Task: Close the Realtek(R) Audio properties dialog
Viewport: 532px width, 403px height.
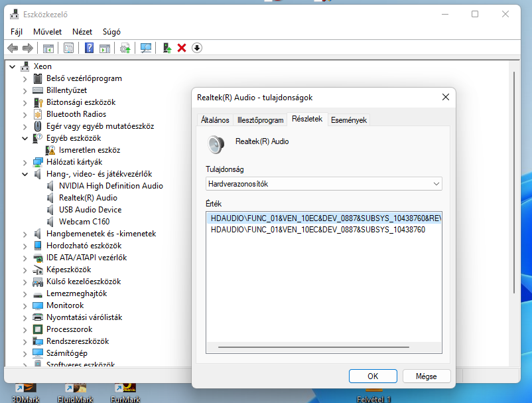Action: tap(446, 98)
